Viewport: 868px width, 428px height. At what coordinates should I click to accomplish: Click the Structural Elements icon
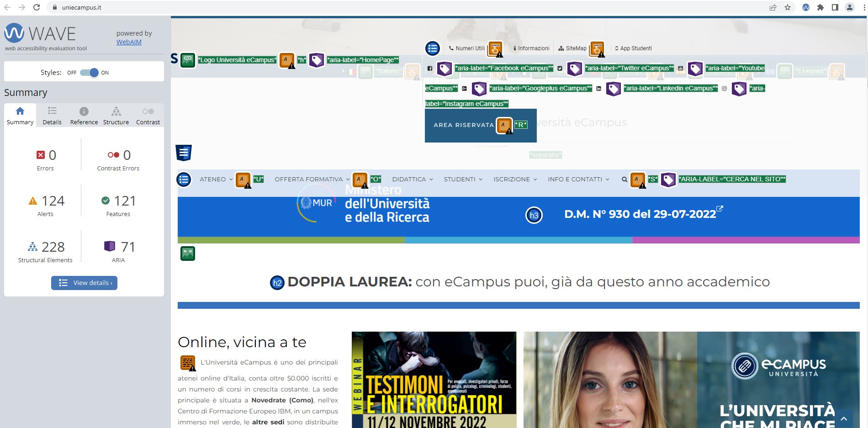[32, 247]
